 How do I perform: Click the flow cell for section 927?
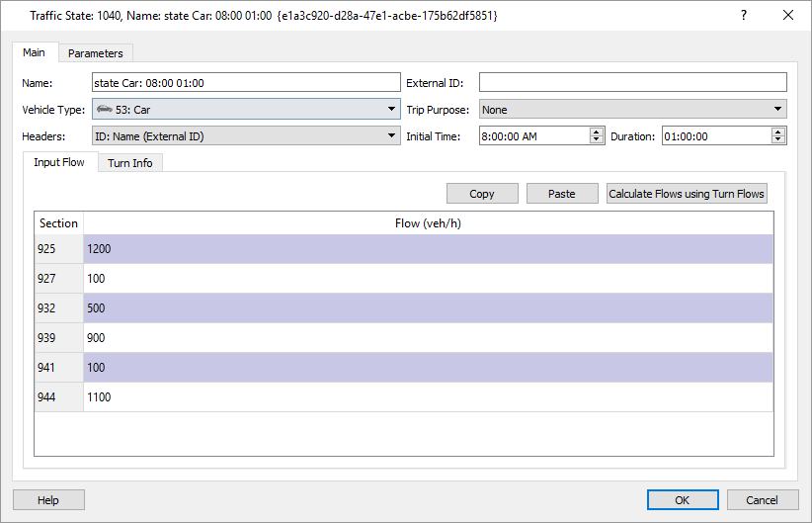[x=429, y=279]
